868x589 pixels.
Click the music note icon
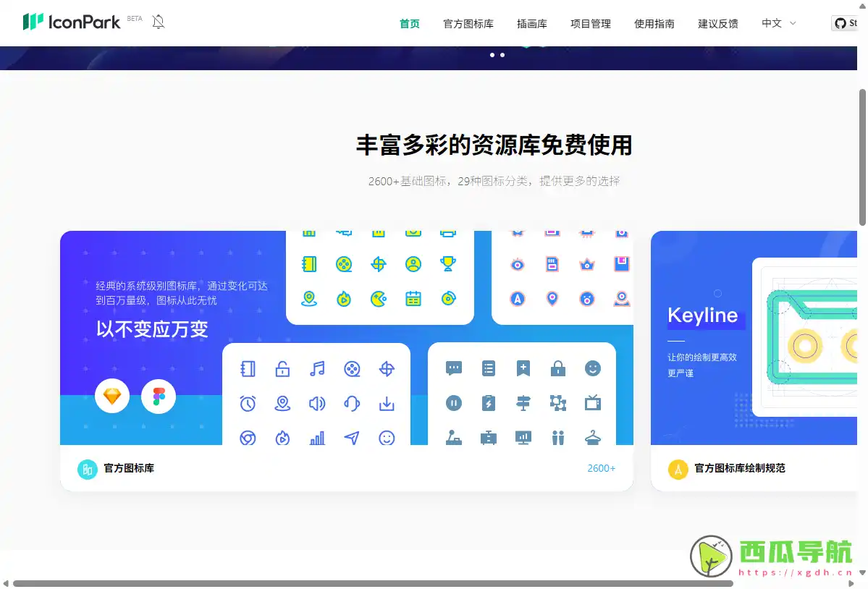(317, 369)
